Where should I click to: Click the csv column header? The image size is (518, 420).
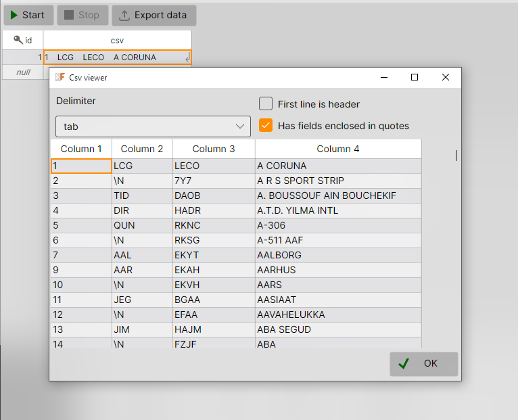point(117,41)
